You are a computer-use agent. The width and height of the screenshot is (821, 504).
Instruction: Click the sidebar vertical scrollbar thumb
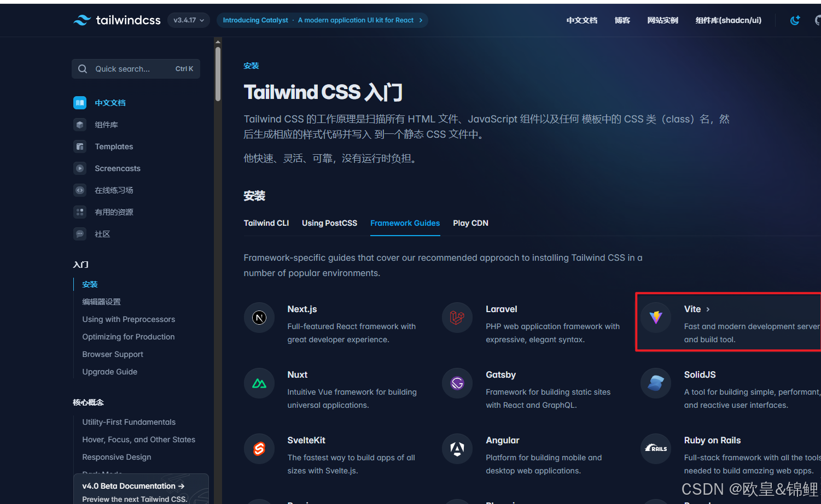(x=218, y=74)
